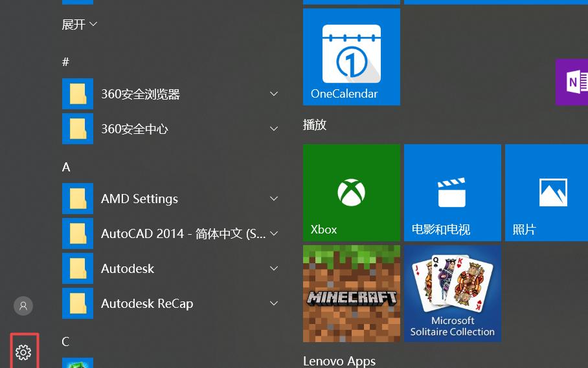
Task: Click the 360安全中心 folder icon
Action: [78, 129]
